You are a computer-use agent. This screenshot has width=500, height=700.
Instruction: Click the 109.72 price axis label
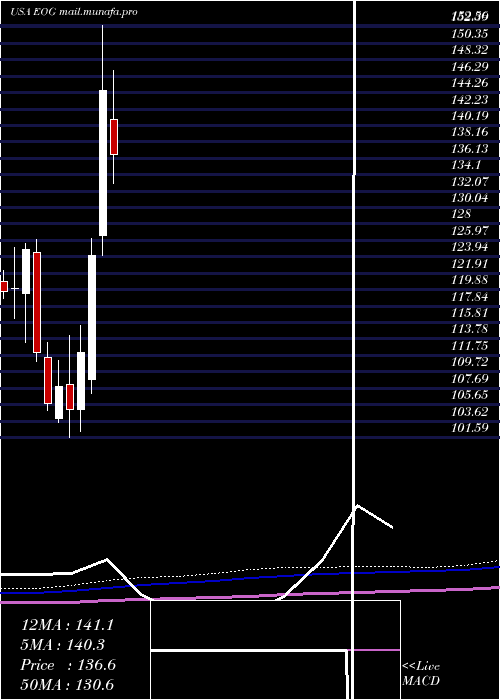[x=469, y=362]
